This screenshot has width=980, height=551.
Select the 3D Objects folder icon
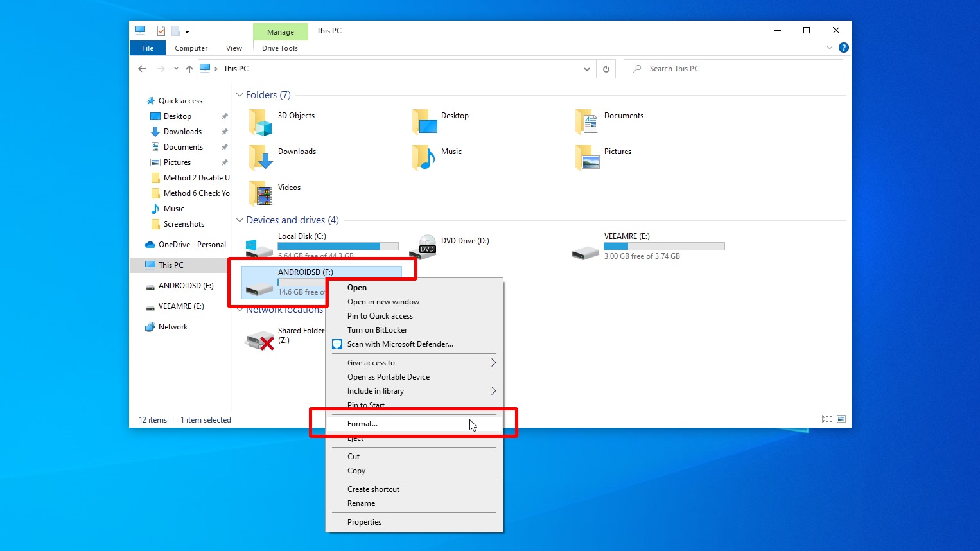(261, 122)
